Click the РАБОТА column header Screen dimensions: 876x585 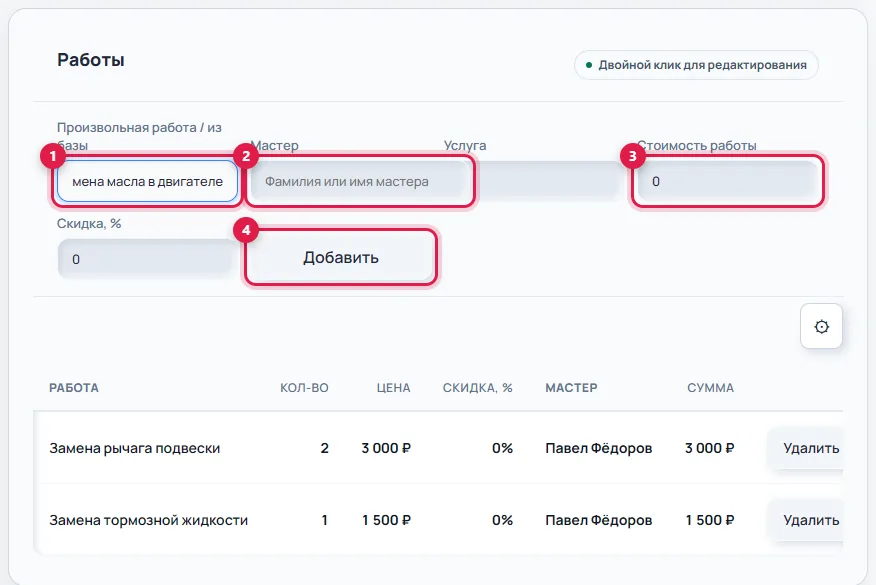click(x=74, y=388)
